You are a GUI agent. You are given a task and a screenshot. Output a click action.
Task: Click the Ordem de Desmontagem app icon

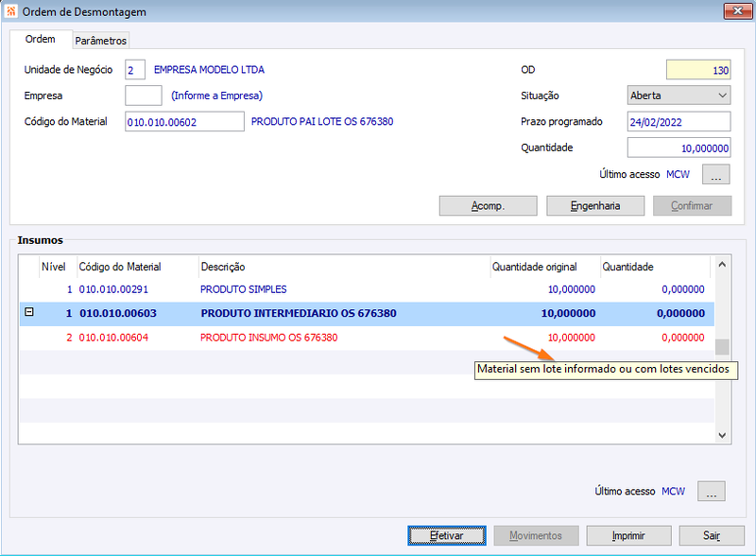pos(10,11)
